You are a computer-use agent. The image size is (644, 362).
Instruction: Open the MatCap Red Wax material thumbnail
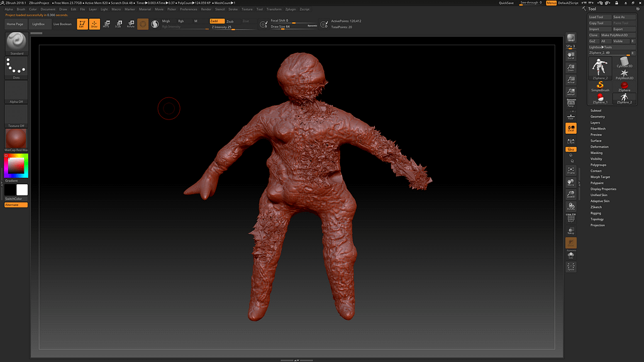pyautogui.click(x=16, y=140)
